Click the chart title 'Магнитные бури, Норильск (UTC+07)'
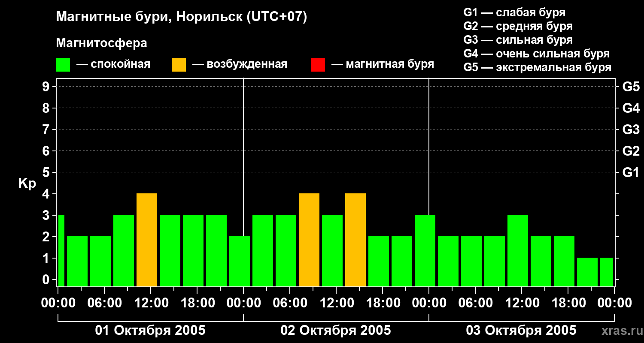The width and height of the screenshot is (644, 343). [182, 18]
